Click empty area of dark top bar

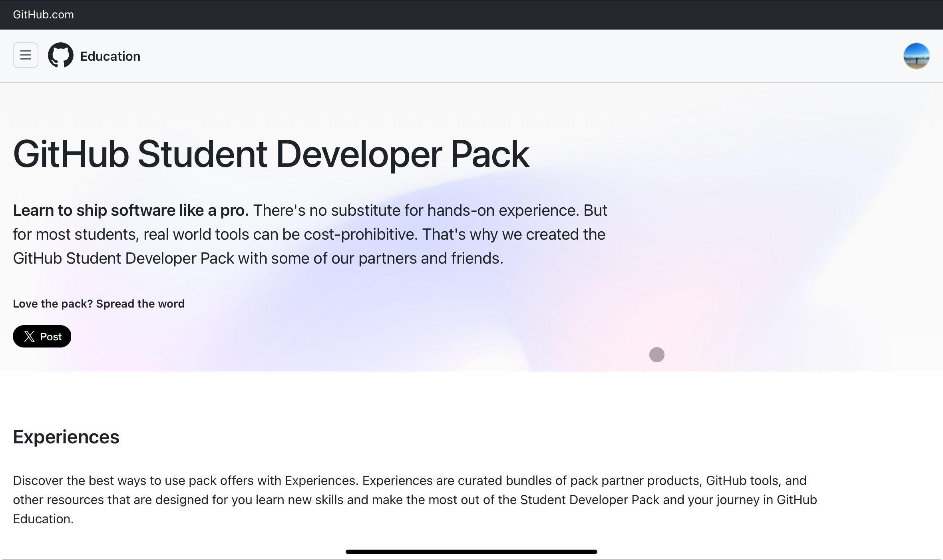479,15
